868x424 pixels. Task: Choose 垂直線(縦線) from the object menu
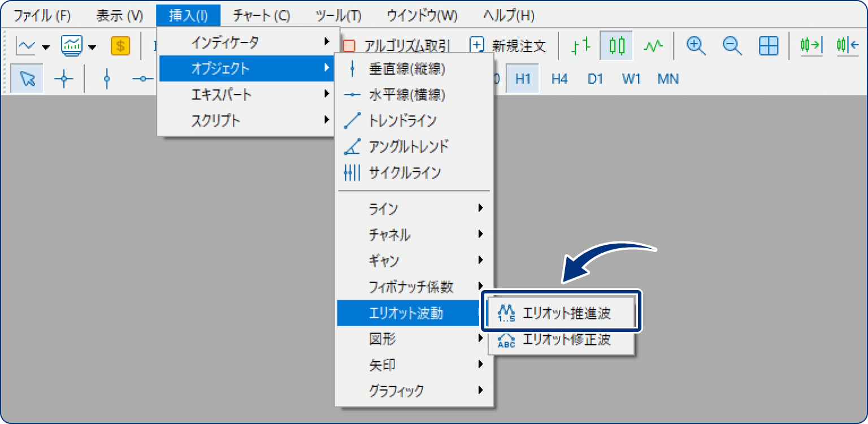(414, 69)
